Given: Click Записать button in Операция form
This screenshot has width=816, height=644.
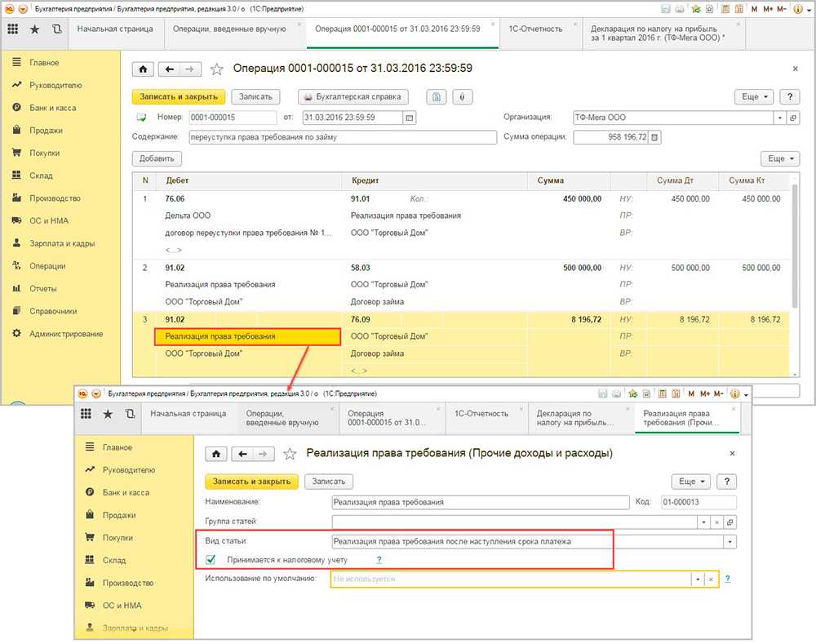Looking at the screenshot, I should pyautogui.click(x=255, y=97).
